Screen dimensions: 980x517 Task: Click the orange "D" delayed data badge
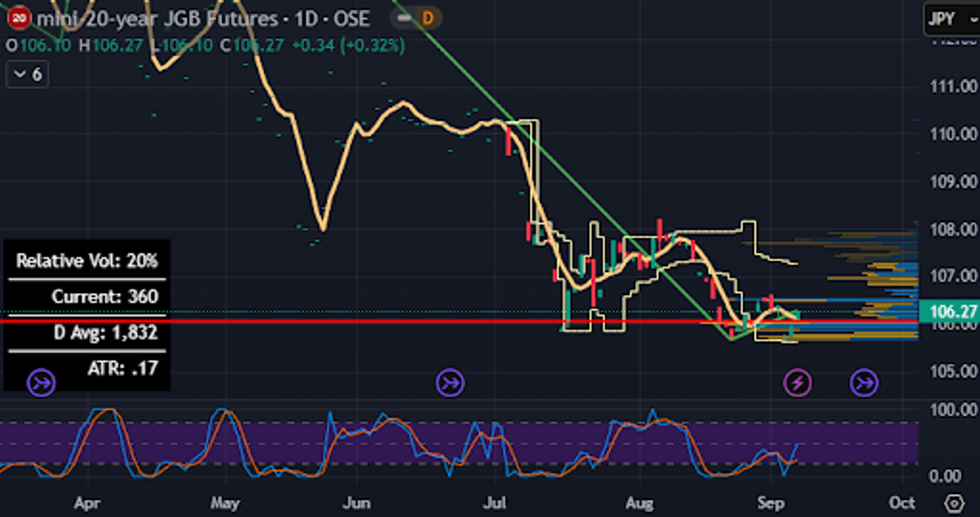click(x=428, y=19)
